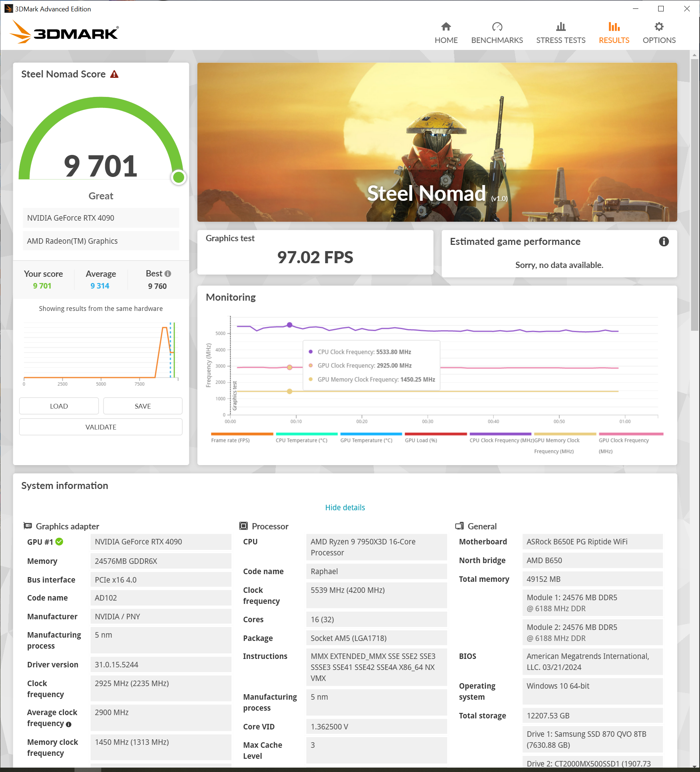Click the red GPU Load color bar
The height and width of the screenshot is (772, 700).
tap(436, 434)
